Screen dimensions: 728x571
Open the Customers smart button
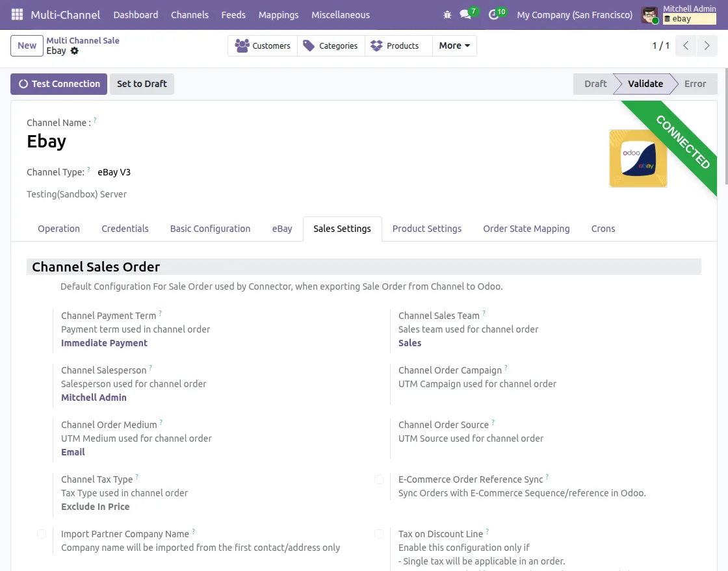tap(263, 45)
